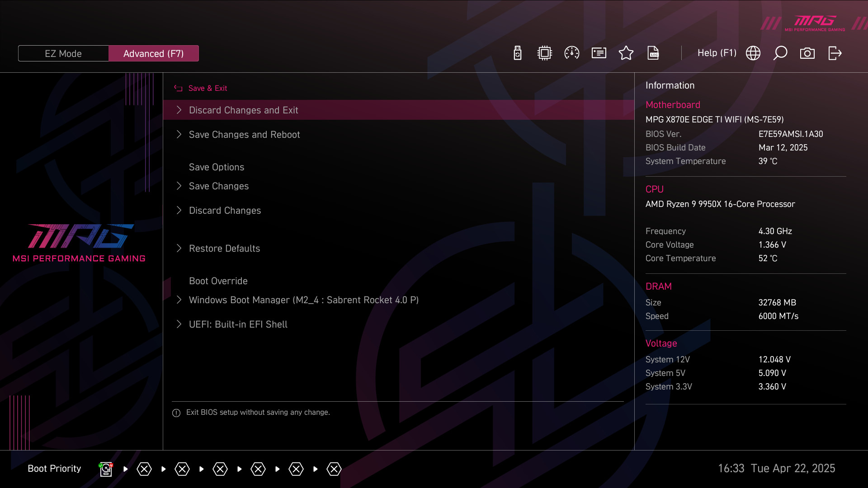The width and height of the screenshot is (868, 488).
Task: Open the hardware info card icon
Action: (599, 53)
